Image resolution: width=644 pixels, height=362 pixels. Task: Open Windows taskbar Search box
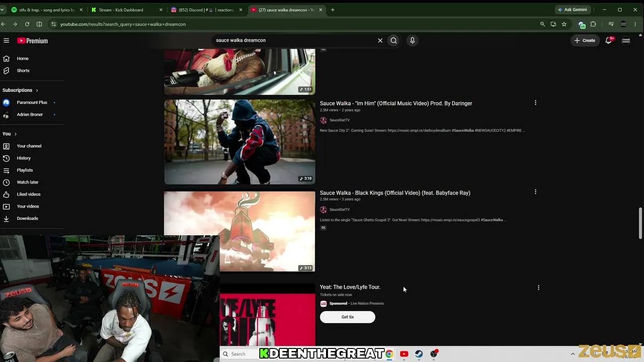click(x=240, y=354)
